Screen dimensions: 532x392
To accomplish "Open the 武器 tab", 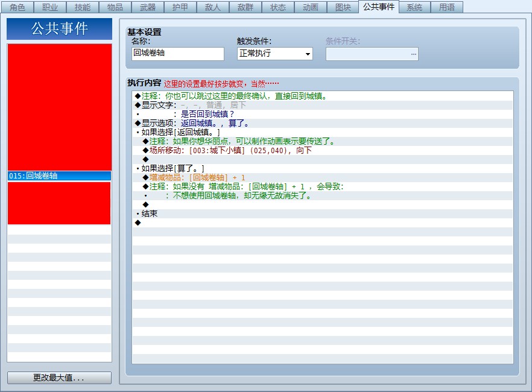I will (x=148, y=7).
